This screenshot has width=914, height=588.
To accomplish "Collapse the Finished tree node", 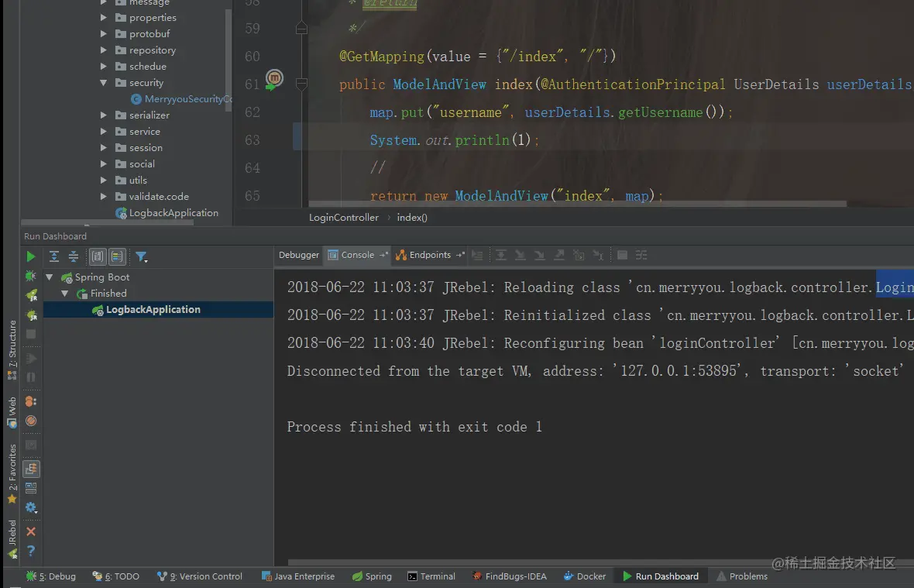I will [65, 294].
